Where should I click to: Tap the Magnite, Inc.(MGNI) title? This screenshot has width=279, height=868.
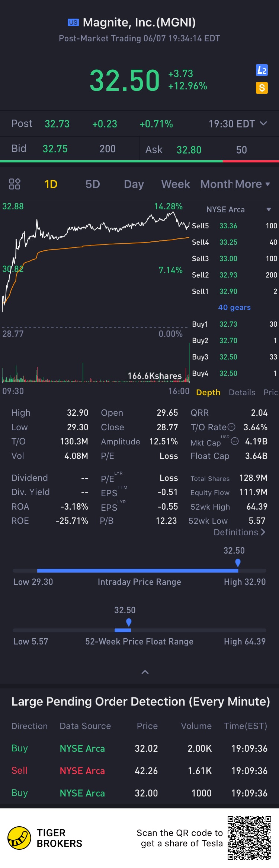[x=139, y=22]
